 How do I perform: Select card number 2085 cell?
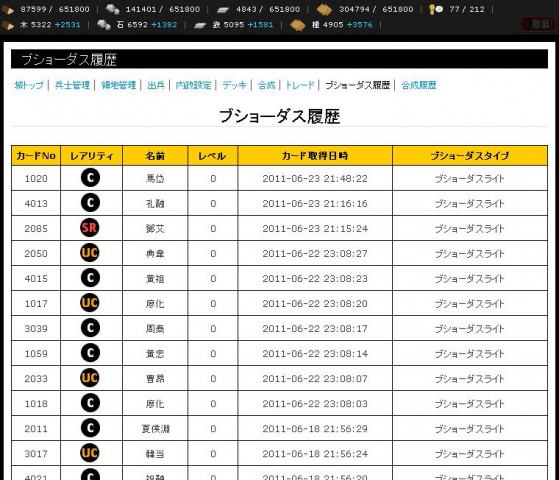point(36,228)
